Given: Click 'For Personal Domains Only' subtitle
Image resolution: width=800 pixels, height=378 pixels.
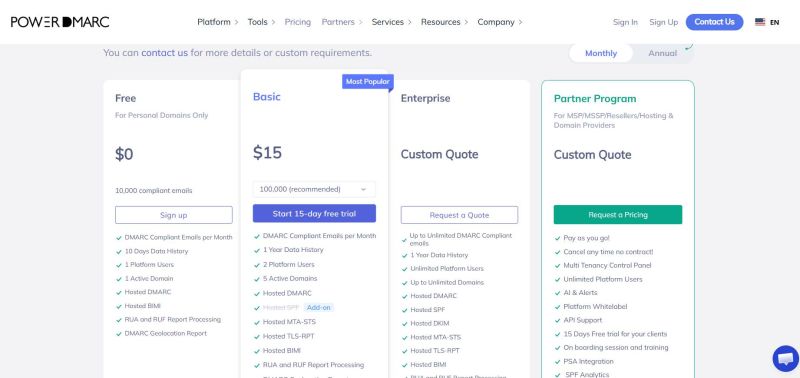Looking at the screenshot, I should tap(162, 115).
